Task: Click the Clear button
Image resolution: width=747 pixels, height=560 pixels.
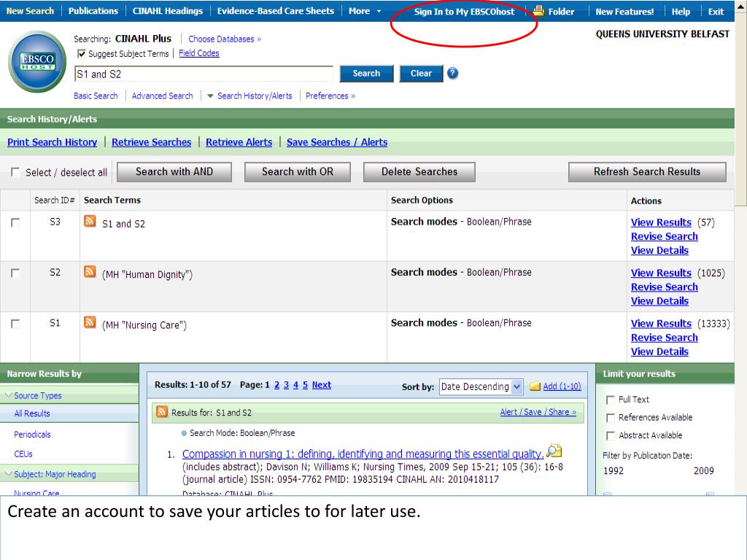Action: tap(421, 74)
